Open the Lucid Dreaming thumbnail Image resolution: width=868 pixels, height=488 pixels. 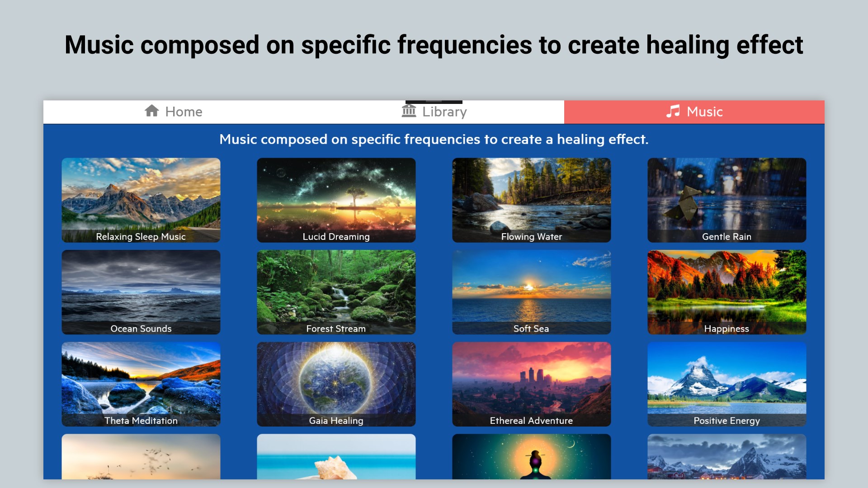pos(336,200)
